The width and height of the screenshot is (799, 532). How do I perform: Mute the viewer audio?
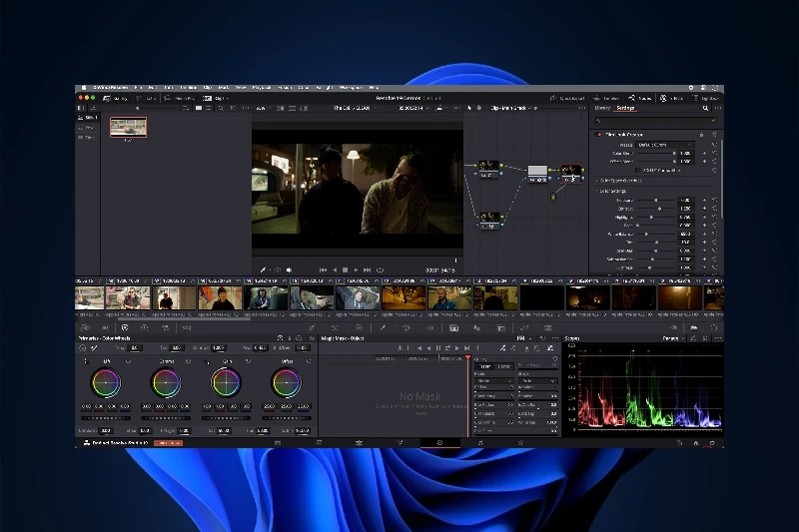289,269
